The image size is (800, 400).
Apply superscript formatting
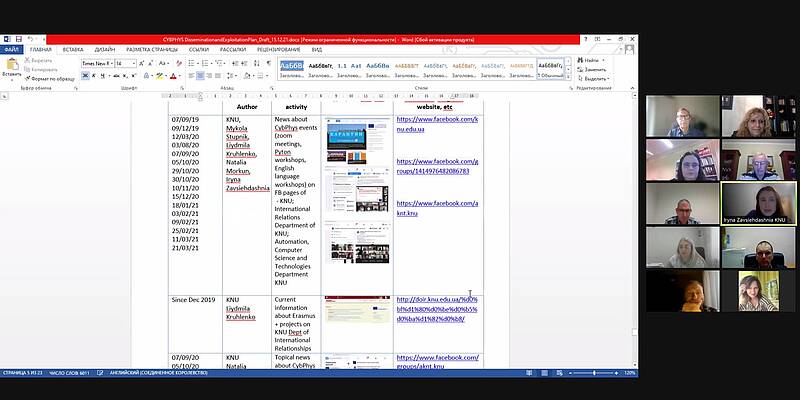[134, 76]
